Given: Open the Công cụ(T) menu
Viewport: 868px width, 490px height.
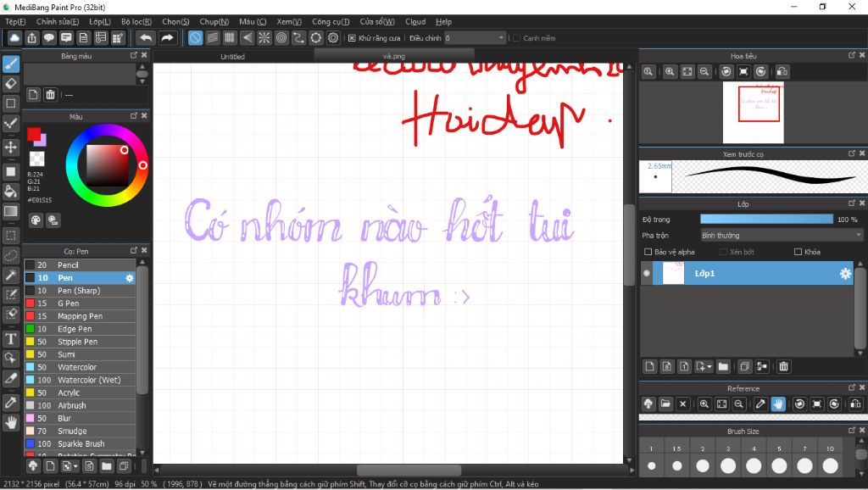Looking at the screenshot, I should [x=331, y=21].
